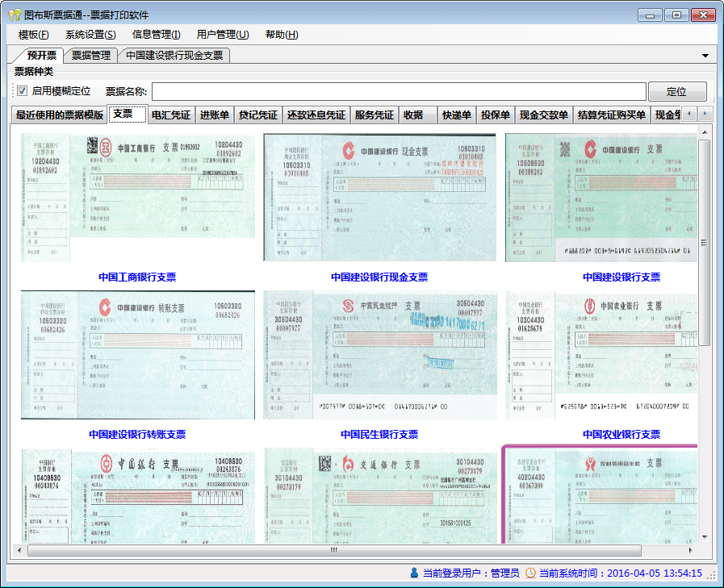
Task: Select the 现金交款单 category tab
Action: 544,115
